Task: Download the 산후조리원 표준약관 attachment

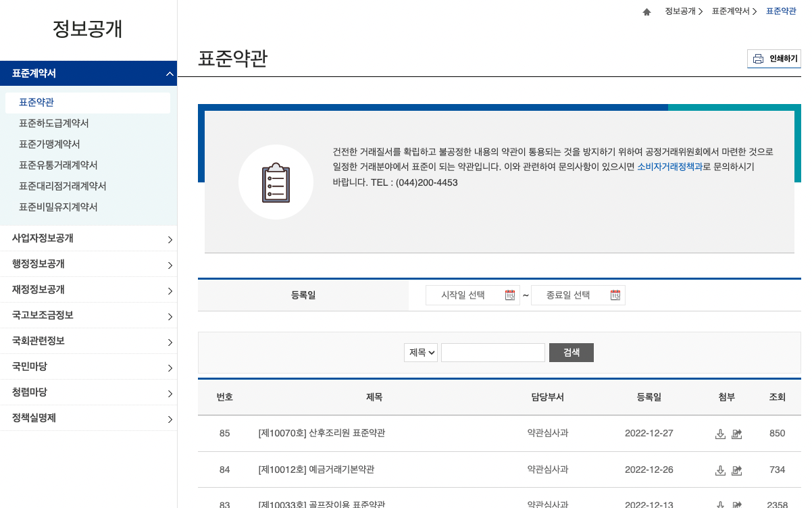Action: [720, 434]
